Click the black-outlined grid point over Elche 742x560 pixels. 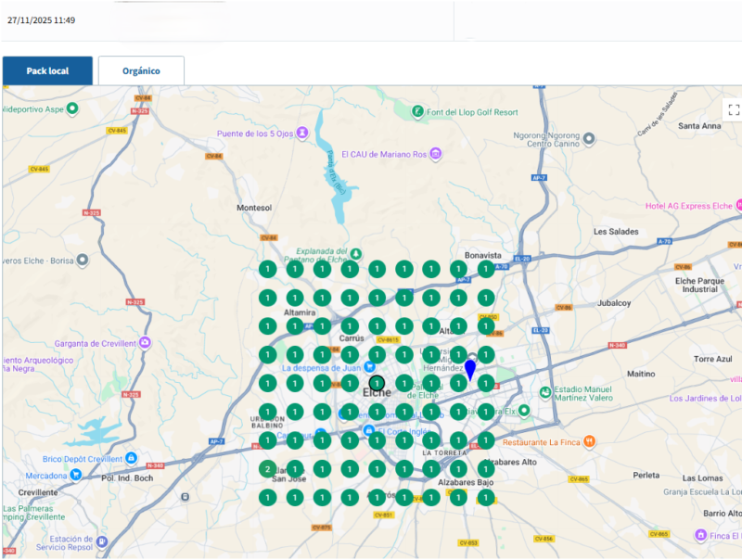(377, 383)
